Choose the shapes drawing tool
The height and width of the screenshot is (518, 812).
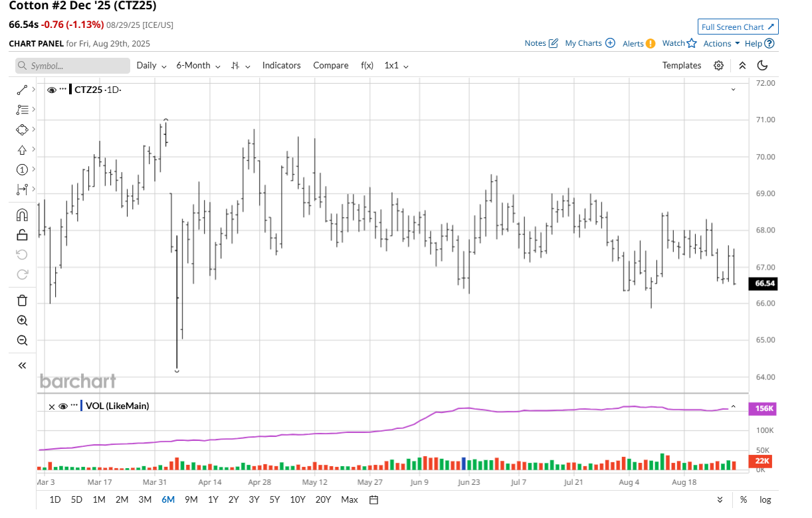coord(22,129)
